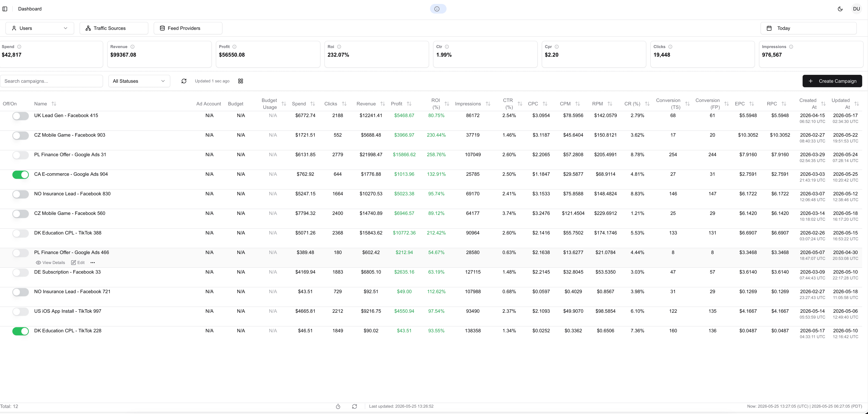Click the info icon next to Profit
The height and width of the screenshot is (414, 868).
(235, 47)
